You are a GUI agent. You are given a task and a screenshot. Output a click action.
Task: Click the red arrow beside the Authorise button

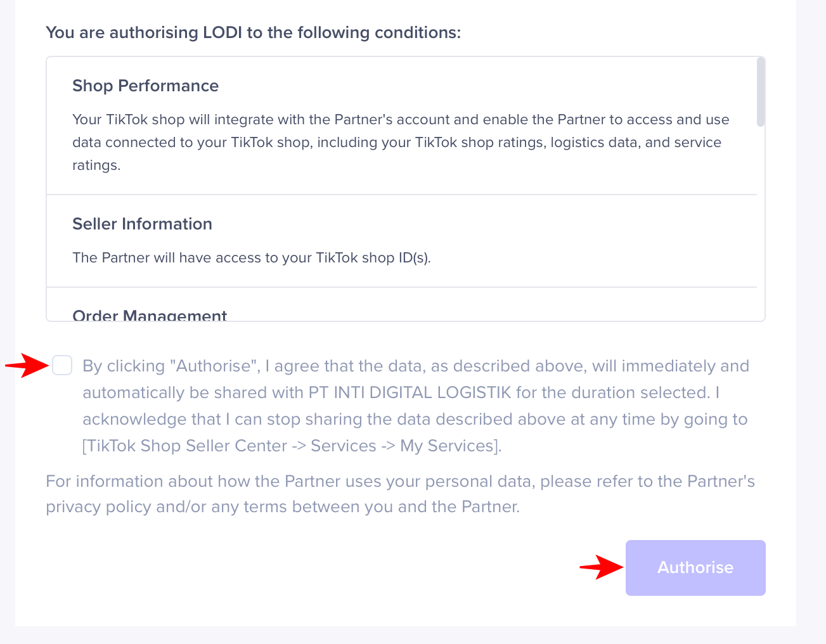(601, 567)
